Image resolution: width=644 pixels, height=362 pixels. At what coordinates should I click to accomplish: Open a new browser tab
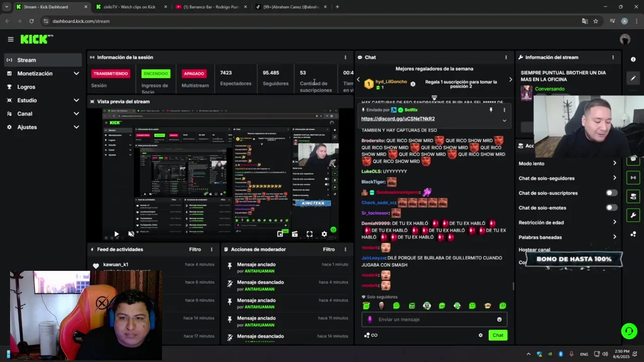337,7
